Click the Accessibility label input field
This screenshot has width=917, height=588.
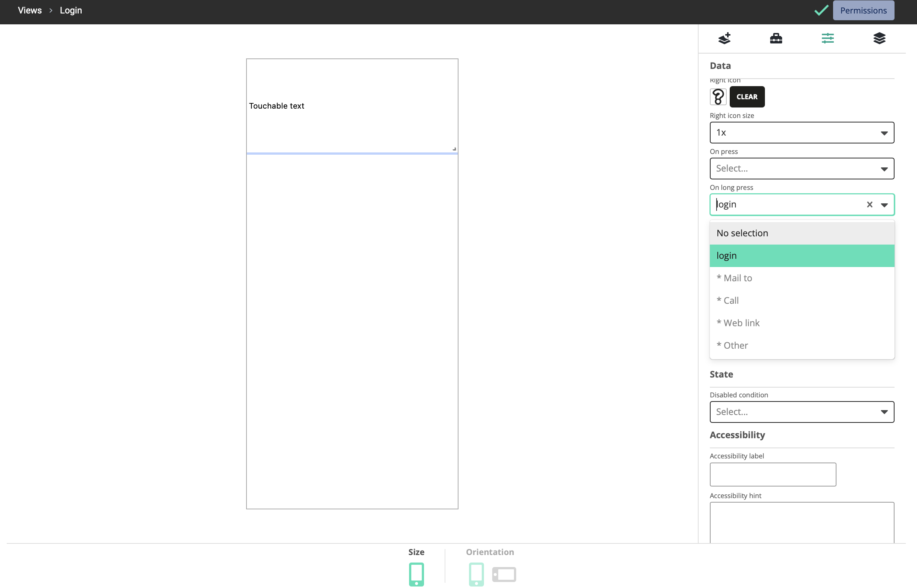pyautogui.click(x=773, y=474)
